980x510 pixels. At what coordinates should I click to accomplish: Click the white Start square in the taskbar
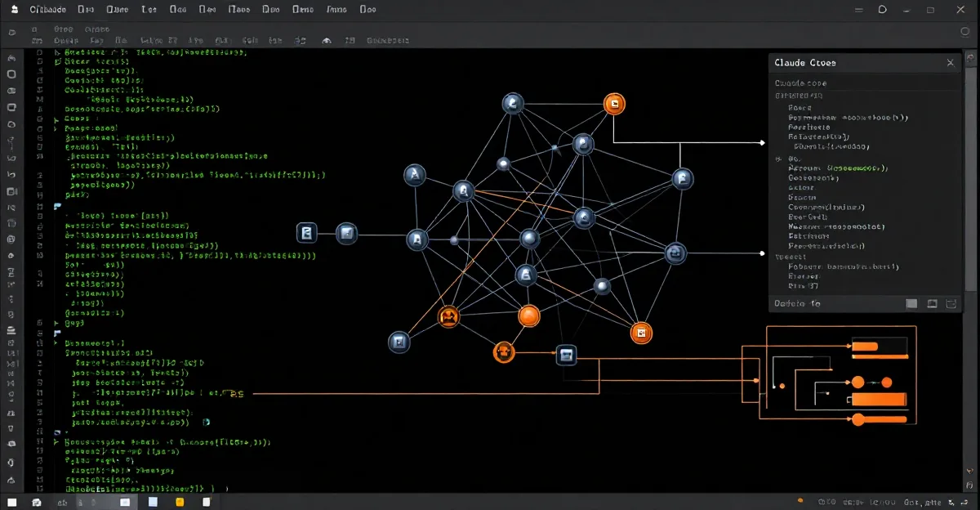coord(12,502)
